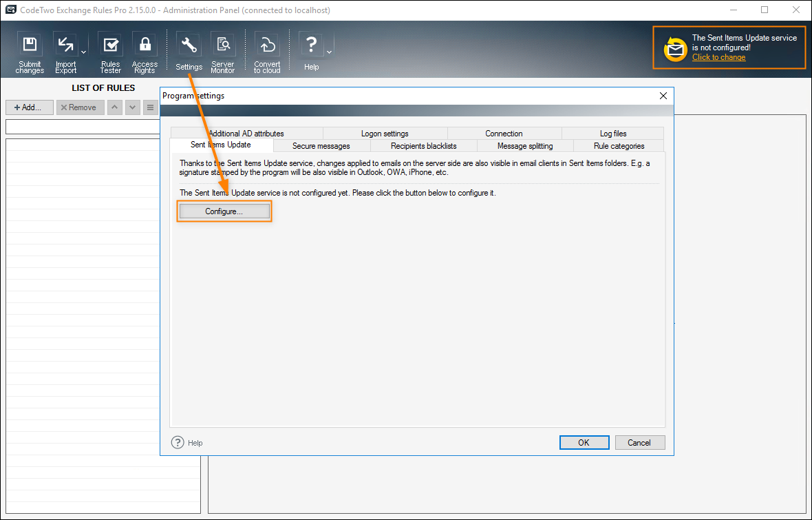
Task: Remove the selected rule
Action: tap(81, 107)
